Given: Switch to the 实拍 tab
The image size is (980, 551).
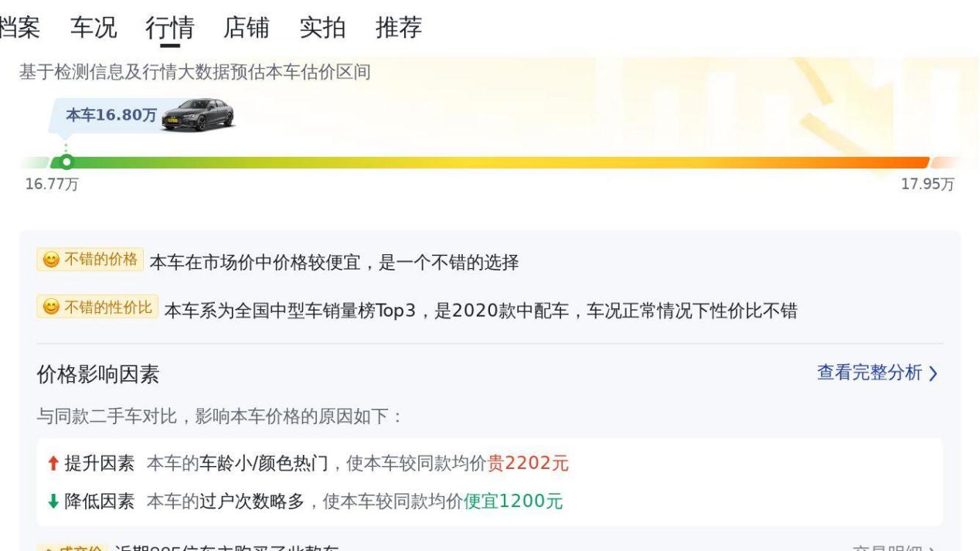Looking at the screenshot, I should click(x=322, y=28).
